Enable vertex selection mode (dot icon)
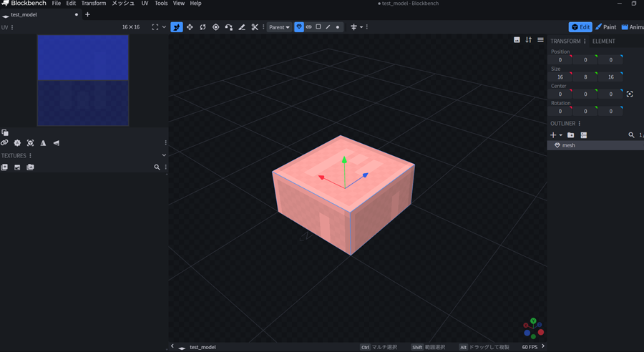 coord(338,27)
